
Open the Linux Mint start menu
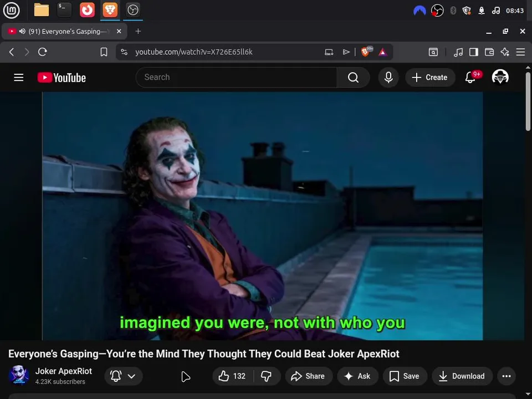coord(11,10)
